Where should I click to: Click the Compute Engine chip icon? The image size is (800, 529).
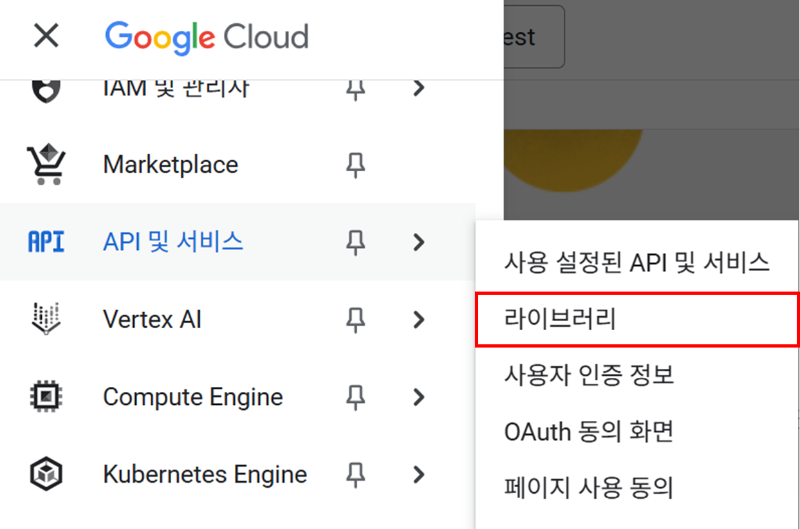tap(46, 396)
